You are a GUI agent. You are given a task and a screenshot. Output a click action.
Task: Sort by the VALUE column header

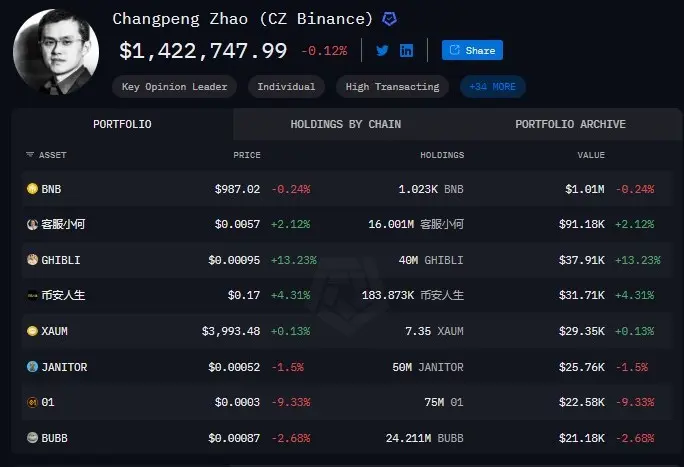click(x=591, y=155)
